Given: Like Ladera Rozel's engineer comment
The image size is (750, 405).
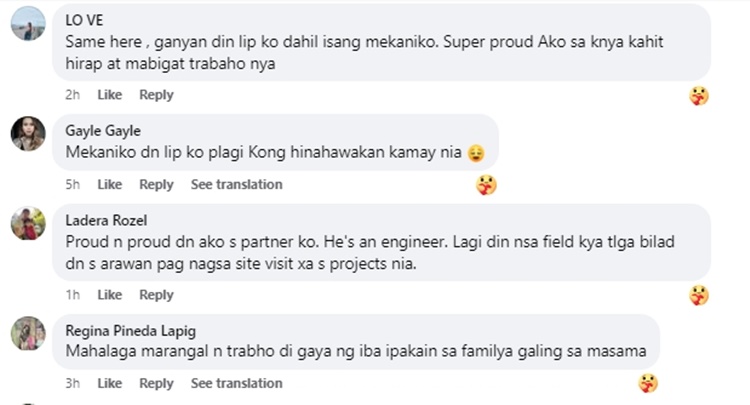Looking at the screenshot, I should point(110,295).
